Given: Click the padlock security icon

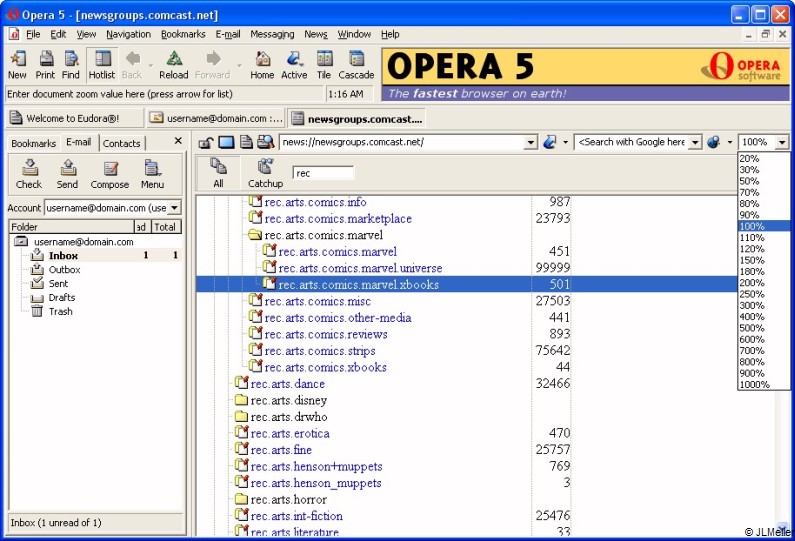Looking at the screenshot, I should [205, 142].
